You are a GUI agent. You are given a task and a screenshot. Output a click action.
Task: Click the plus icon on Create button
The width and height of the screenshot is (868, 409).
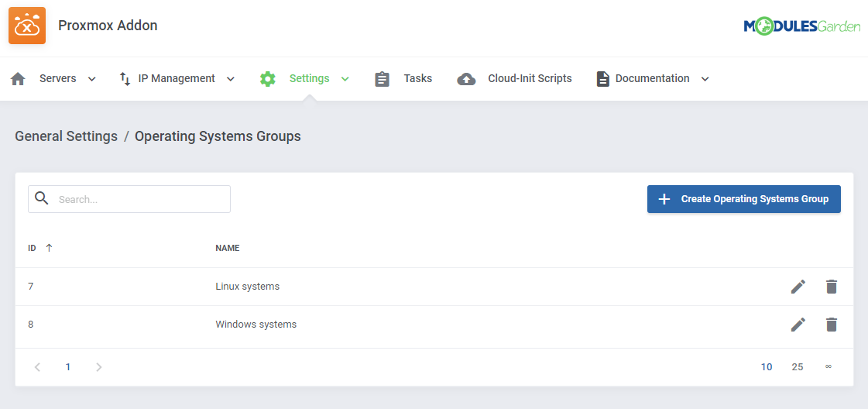(x=664, y=198)
